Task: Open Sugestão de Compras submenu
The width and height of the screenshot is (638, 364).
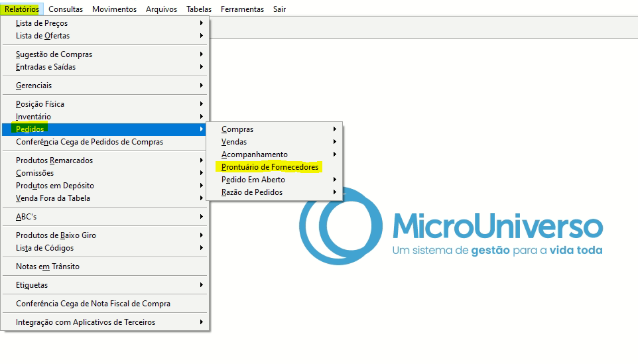Action: point(105,54)
